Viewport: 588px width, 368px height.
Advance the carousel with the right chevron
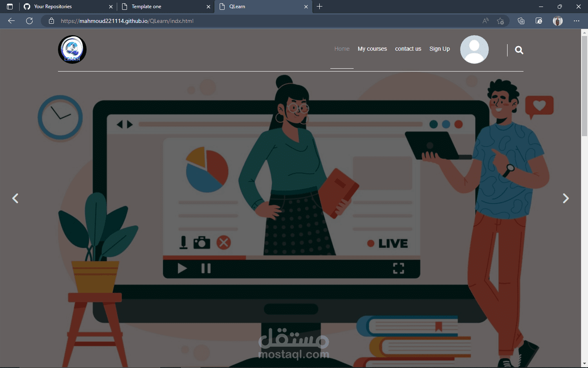566,198
